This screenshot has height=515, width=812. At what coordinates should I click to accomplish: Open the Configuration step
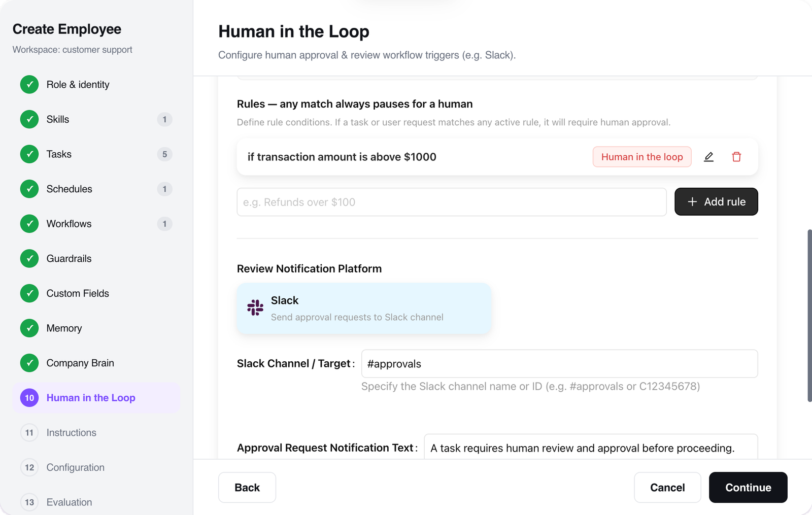[96, 467]
